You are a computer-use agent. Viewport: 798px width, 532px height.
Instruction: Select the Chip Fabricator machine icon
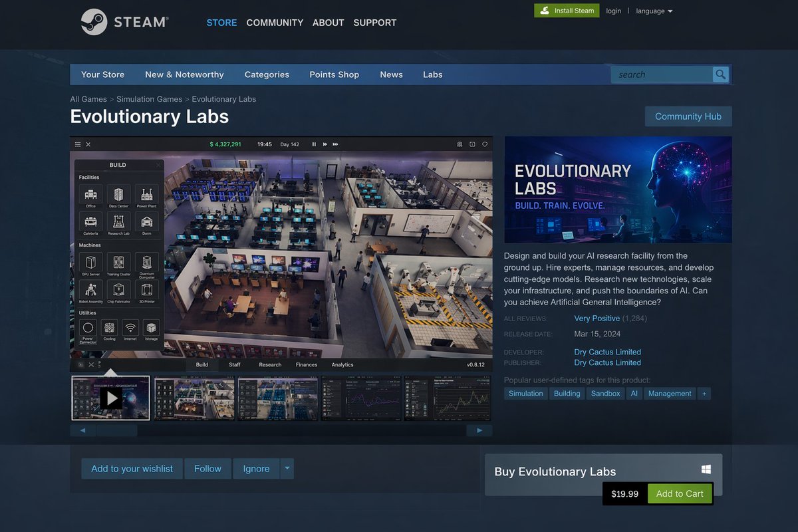(x=118, y=290)
